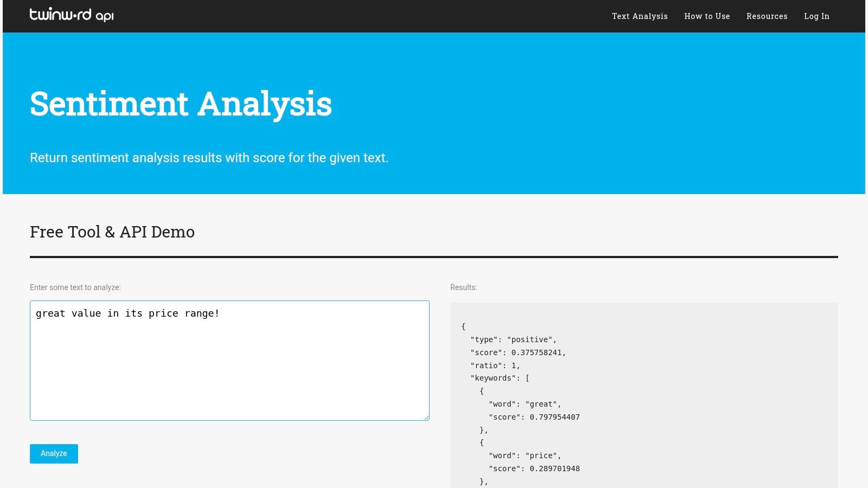Image resolution: width=868 pixels, height=488 pixels.
Task: Open the Text Analysis menu item
Action: pos(640,16)
